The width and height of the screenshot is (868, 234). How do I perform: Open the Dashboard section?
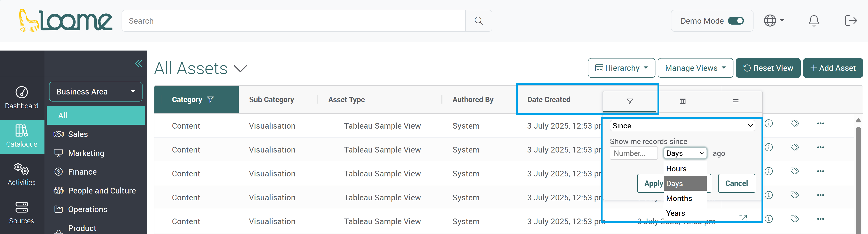[x=22, y=98]
